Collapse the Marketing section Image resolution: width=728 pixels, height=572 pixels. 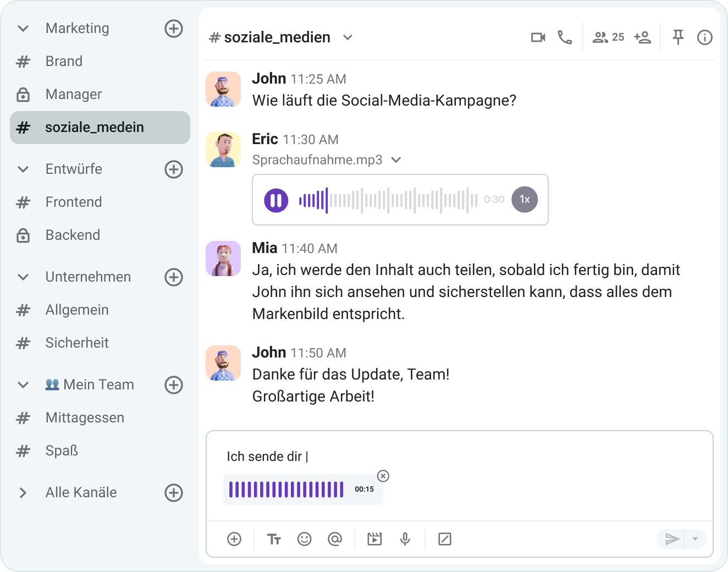(23, 29)
